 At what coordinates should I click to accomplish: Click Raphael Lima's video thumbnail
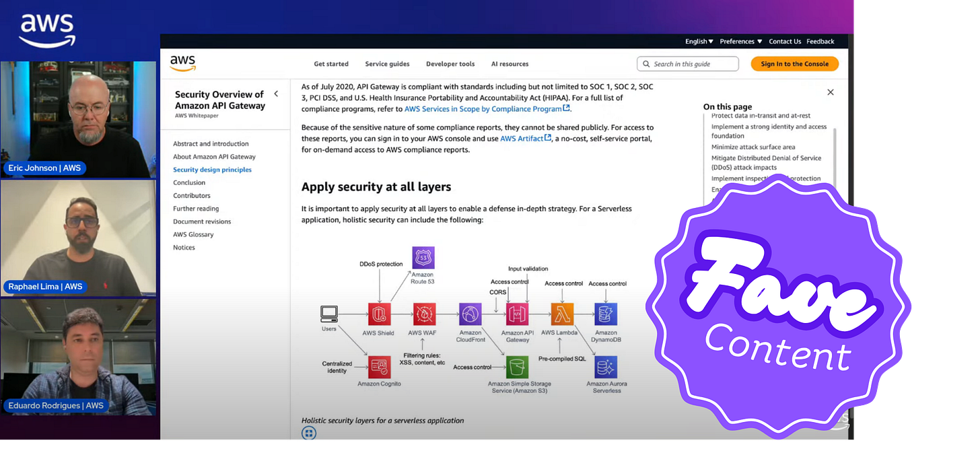pos(78,238)
